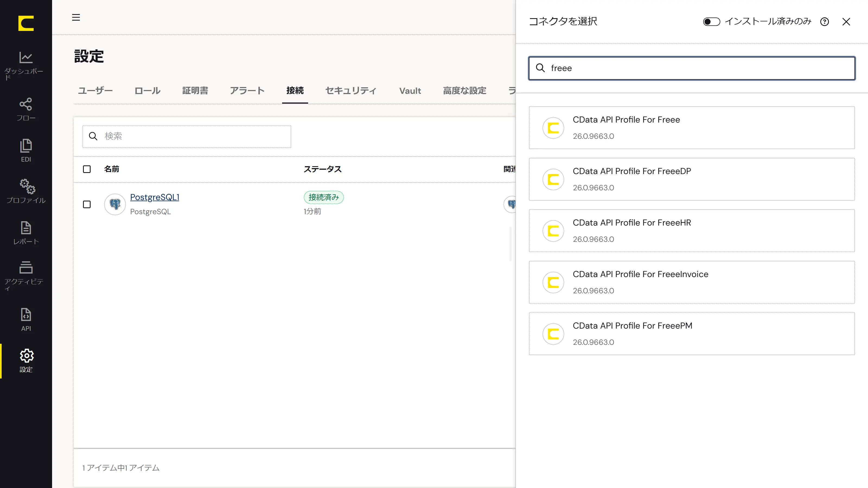
Task: Click the CData icon on the FreeeHR card
Action: 553,231
